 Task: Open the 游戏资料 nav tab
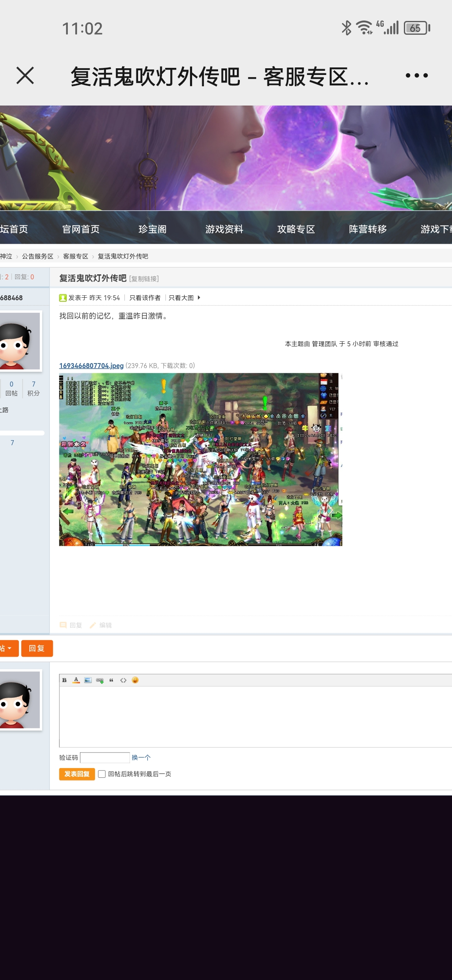coord(224,229)
